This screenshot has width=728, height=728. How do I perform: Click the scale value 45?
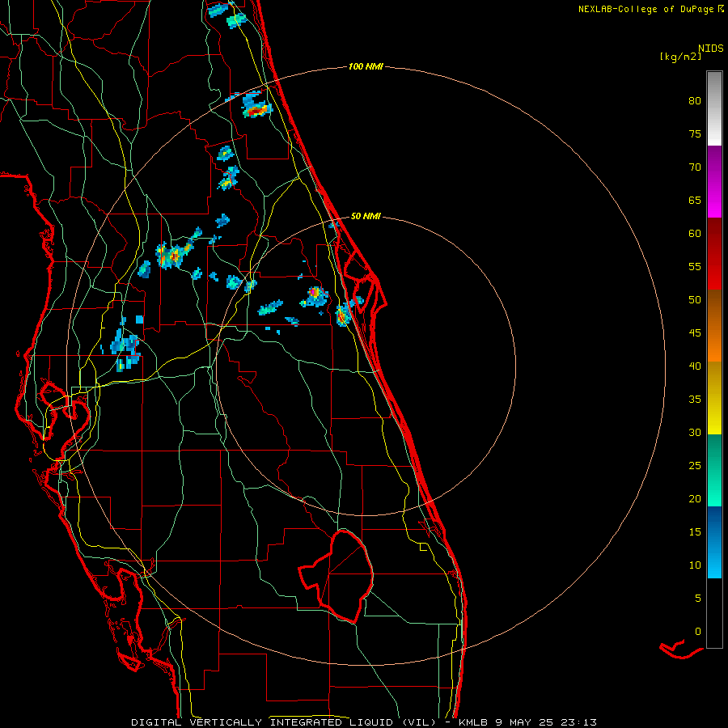(x=695, y=333)
